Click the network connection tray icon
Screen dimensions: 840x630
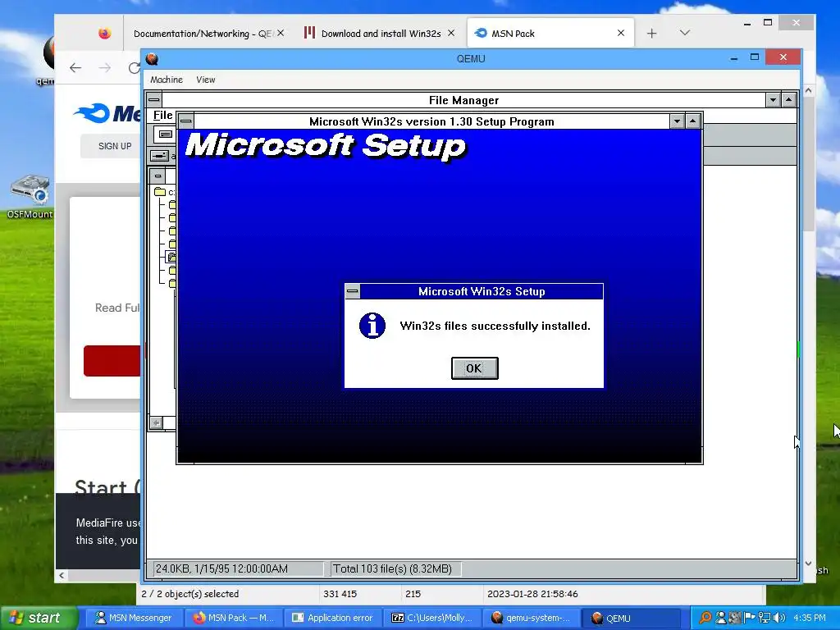pyautogui.click(x=765, y=618)
